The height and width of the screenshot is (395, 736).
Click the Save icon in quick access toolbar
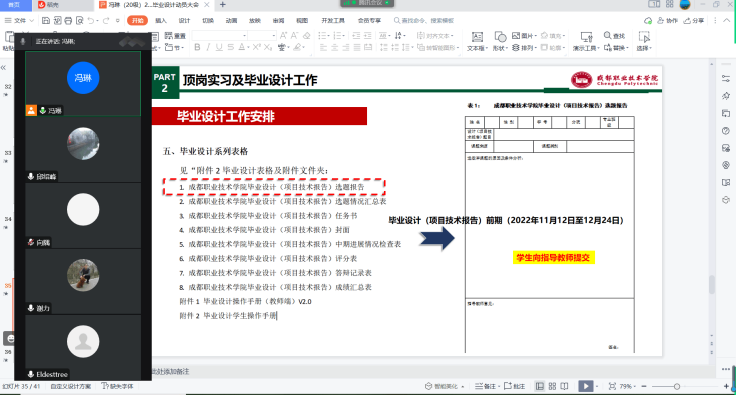(x=46, y=21)
